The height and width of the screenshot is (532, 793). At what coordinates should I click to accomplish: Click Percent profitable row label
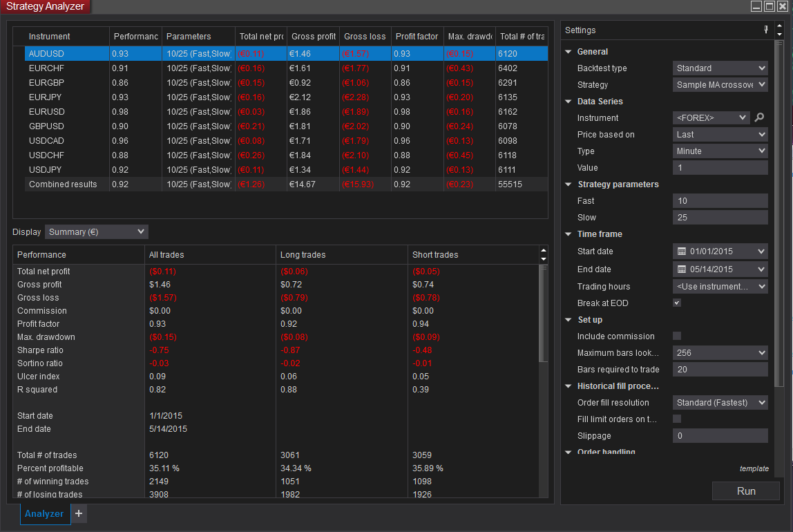pos(50,468)
